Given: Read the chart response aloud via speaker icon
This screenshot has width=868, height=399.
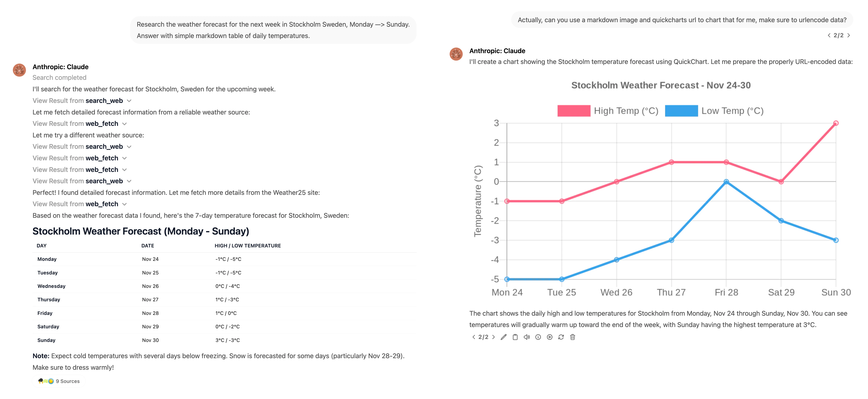Looking at the screenshot, I should [x=526, y=337].
